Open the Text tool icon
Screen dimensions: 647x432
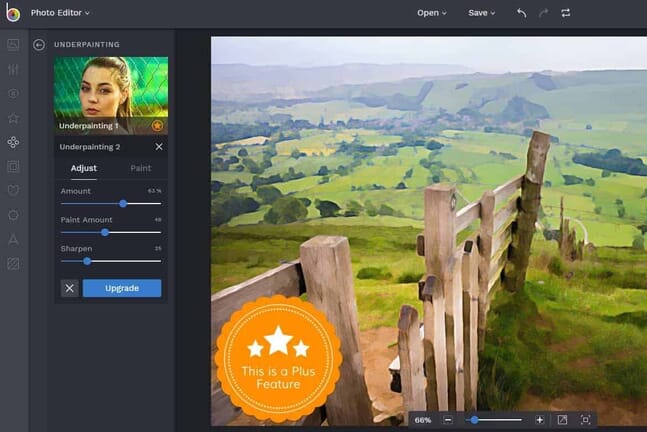(x=13, y=240)
